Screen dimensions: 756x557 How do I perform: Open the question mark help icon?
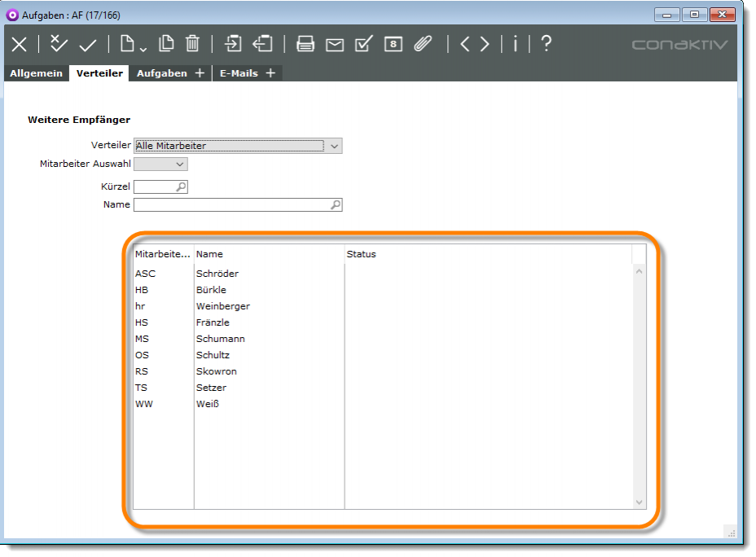(546, 44)
